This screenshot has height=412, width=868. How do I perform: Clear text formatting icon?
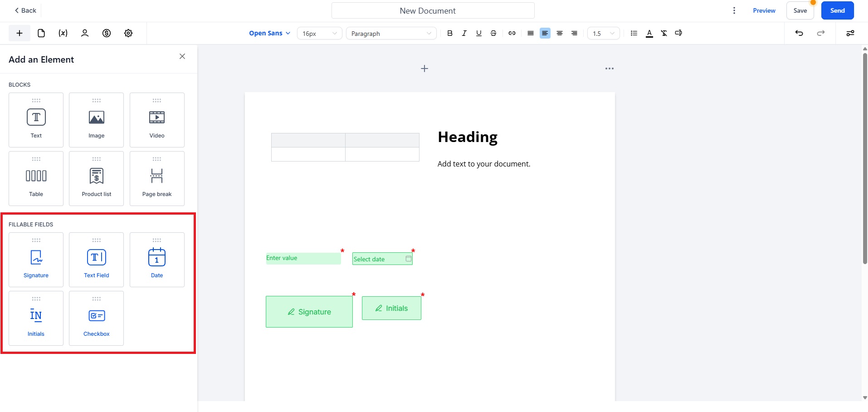(x=664, y=33)
